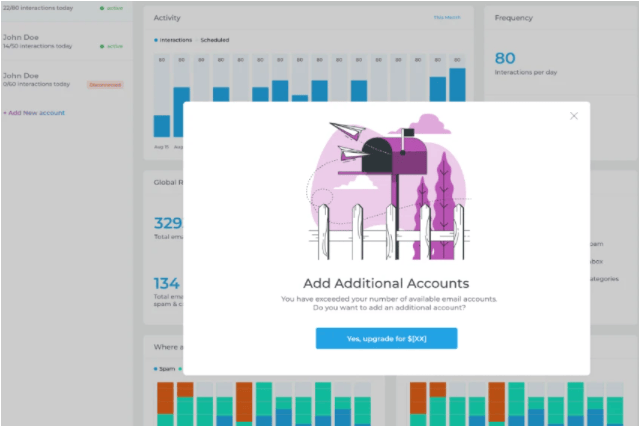Image resolution: width=639 pixels, height=426 pixels.
Task: Click the first orange bar in spam chart
Action: 165,397
